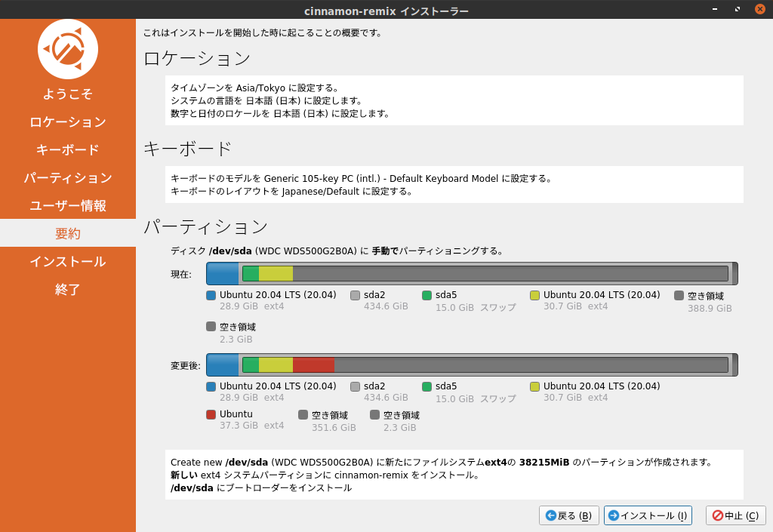
Task: Click the yellow segment of the 変更後 partition bar
Action: pyautogui.click(x=276, y=365)
